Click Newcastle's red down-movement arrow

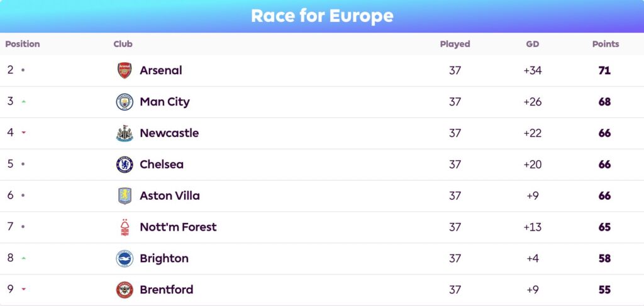click(x=23, y=133)
